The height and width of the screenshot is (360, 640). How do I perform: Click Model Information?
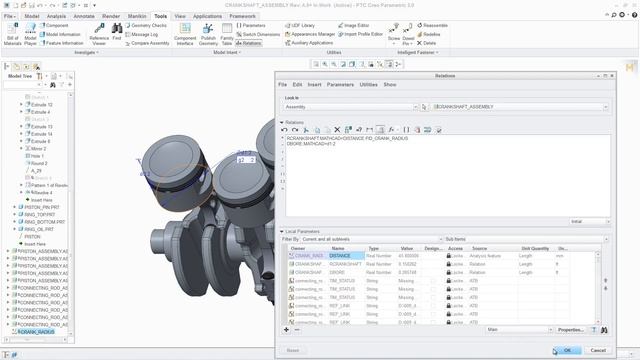click(60, 34)
